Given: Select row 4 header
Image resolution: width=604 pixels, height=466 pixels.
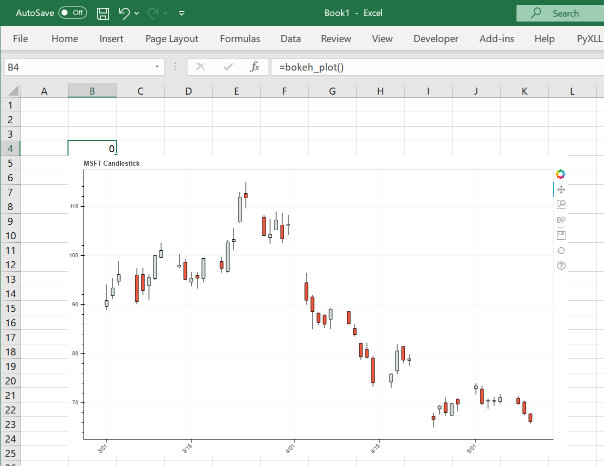Looking at the screenshot, I should point(10,149).
